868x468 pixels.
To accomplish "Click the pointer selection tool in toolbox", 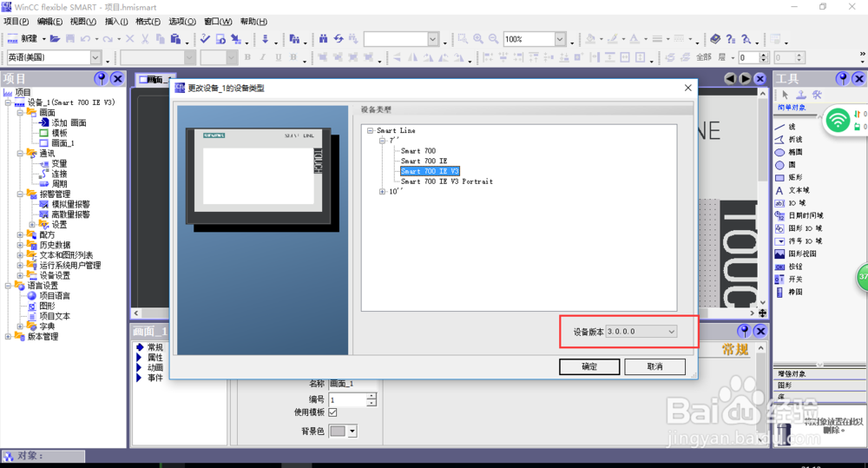I will (x=785, y=95).
